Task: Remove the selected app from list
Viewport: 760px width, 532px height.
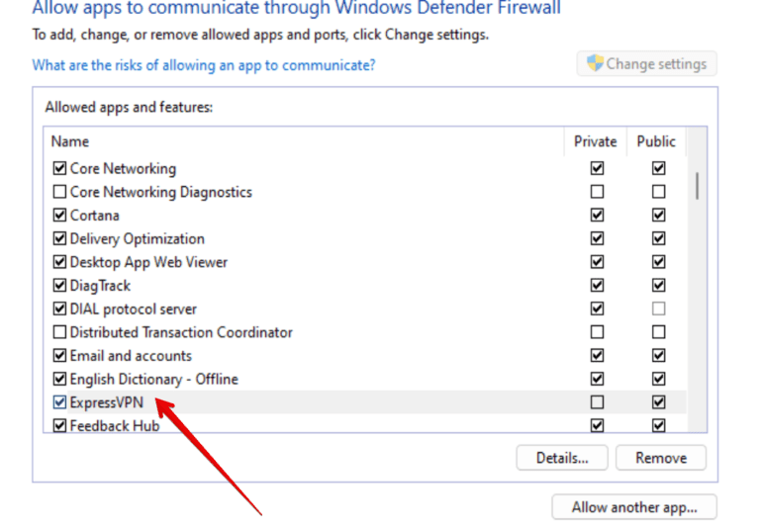Action: (661, 458)
